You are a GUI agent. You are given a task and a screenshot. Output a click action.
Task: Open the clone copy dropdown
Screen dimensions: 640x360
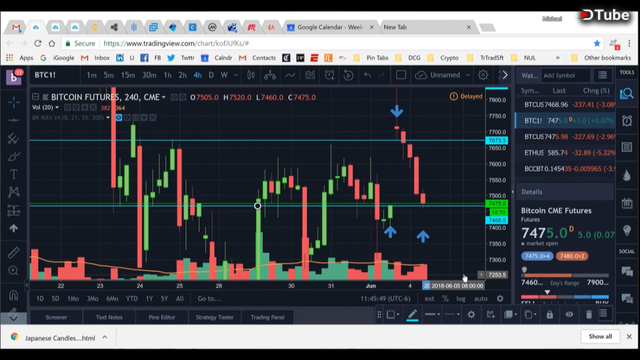coord(530,314)
